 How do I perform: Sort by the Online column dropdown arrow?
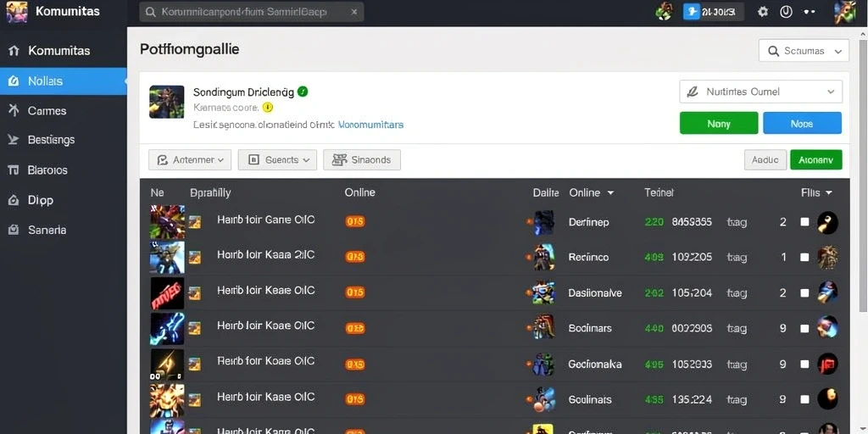pos(610,193)
